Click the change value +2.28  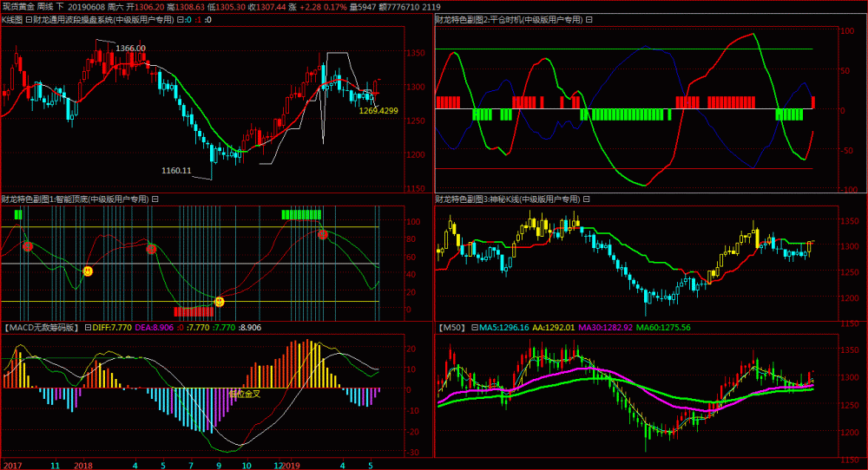(311, 7)
